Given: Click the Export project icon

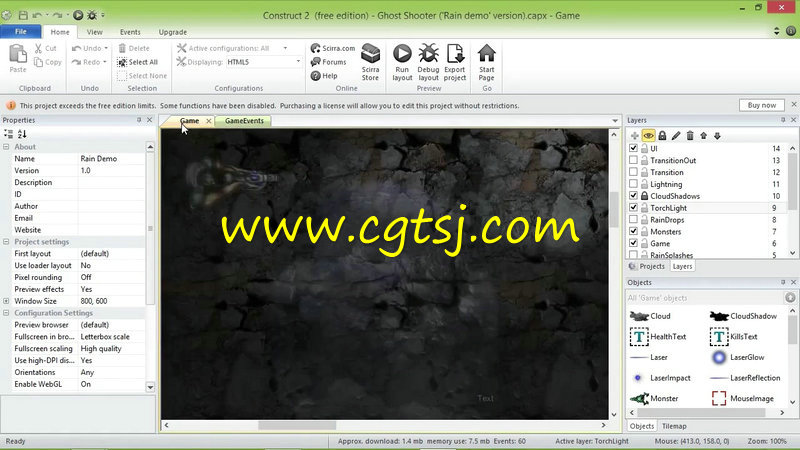Looking at the screenshot, I should click(455, 54).
